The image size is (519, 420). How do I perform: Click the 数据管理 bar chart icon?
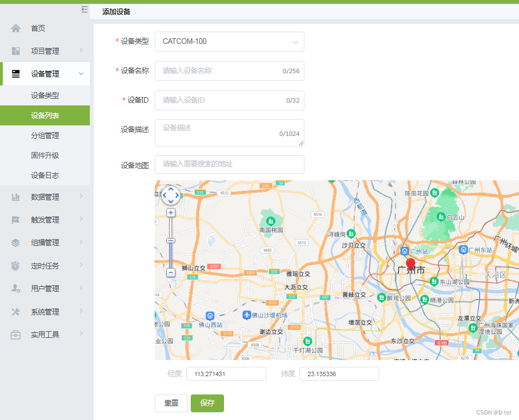click(16, 197)
